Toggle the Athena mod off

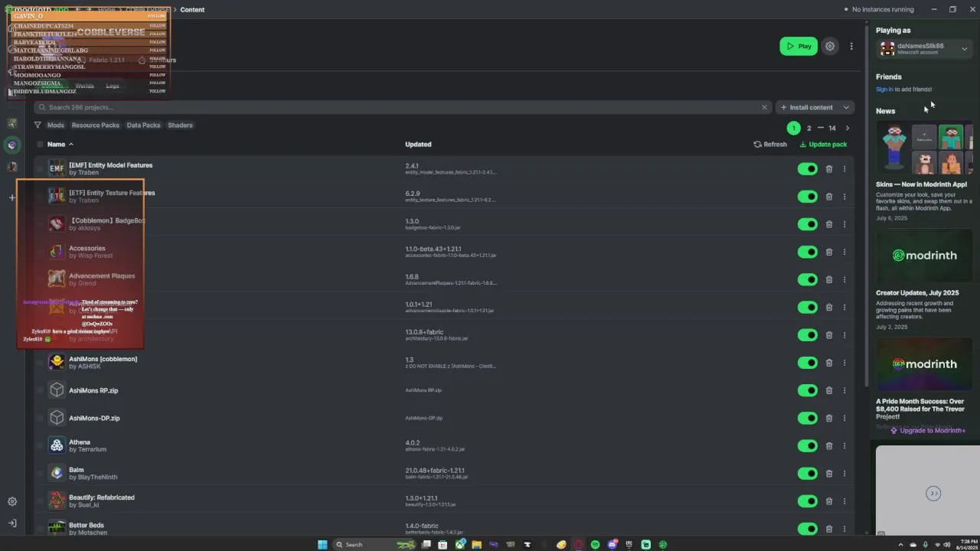[808, 445]
